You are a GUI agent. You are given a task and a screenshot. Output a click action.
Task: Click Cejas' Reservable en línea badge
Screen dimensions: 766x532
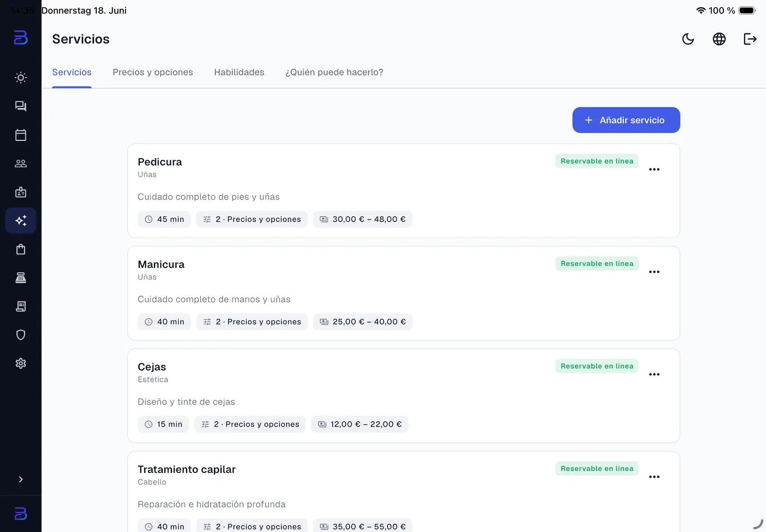pyautogui.click(x=597, y=366)
